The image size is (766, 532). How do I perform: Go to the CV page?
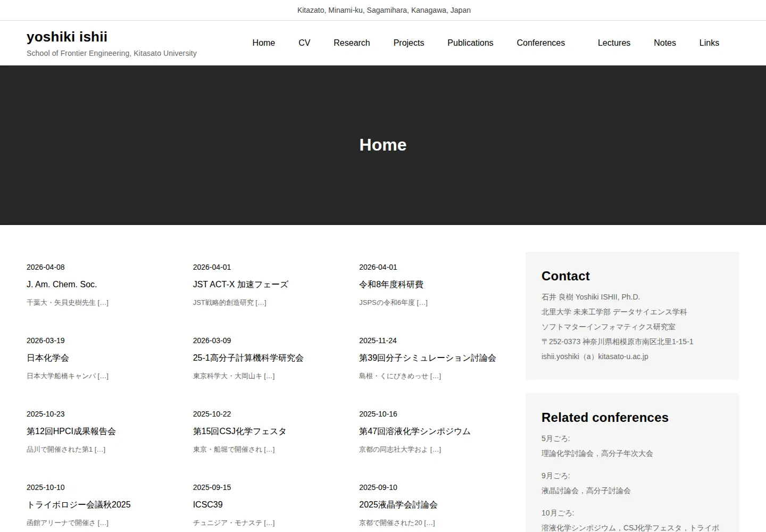point(304,43)
